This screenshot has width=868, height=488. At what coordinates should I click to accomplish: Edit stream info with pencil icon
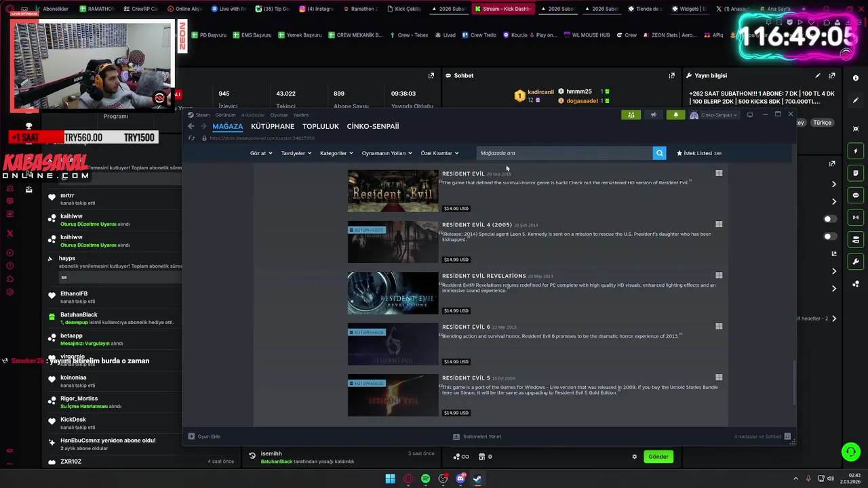(818, 76)
